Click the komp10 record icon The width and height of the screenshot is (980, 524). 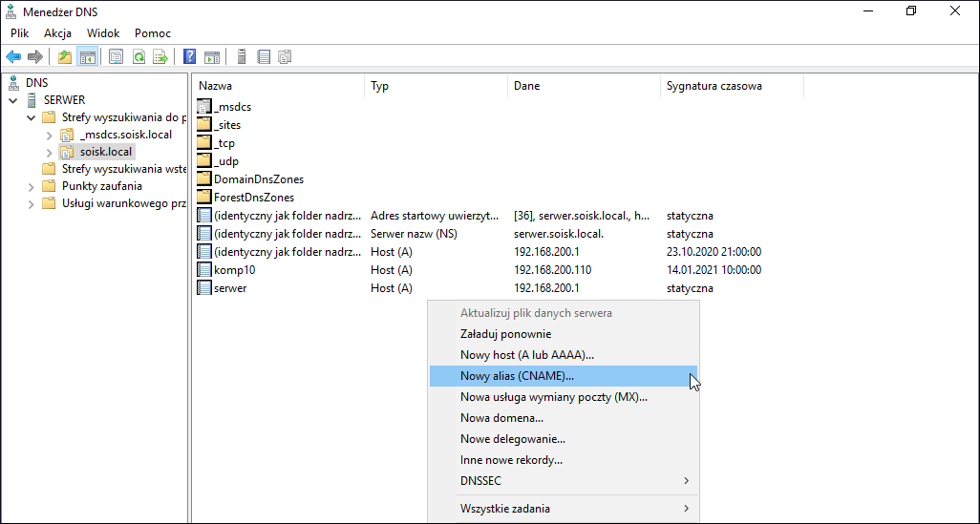(203, 270)
